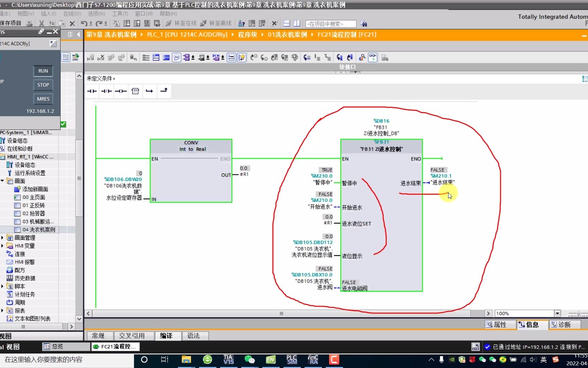
Task: Click the RUN button on simulator
Action: click(x=43, y=71)
